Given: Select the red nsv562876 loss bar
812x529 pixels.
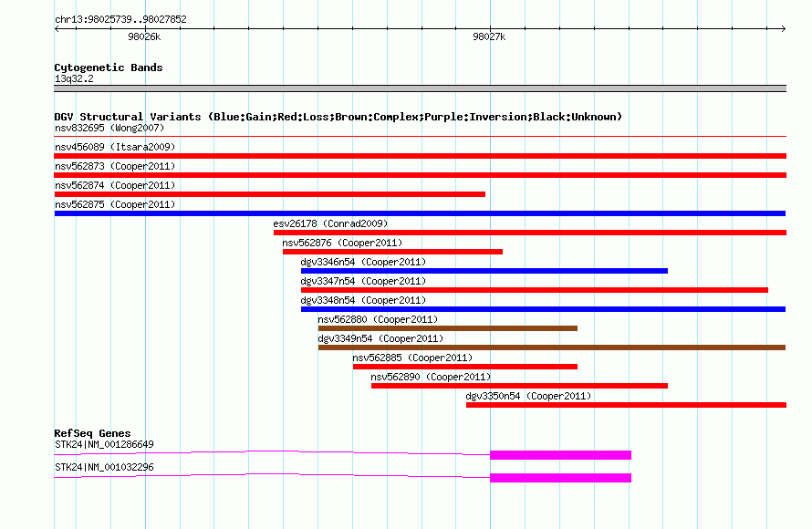Looking at the screenshot, I should click(x=392, y=252).
